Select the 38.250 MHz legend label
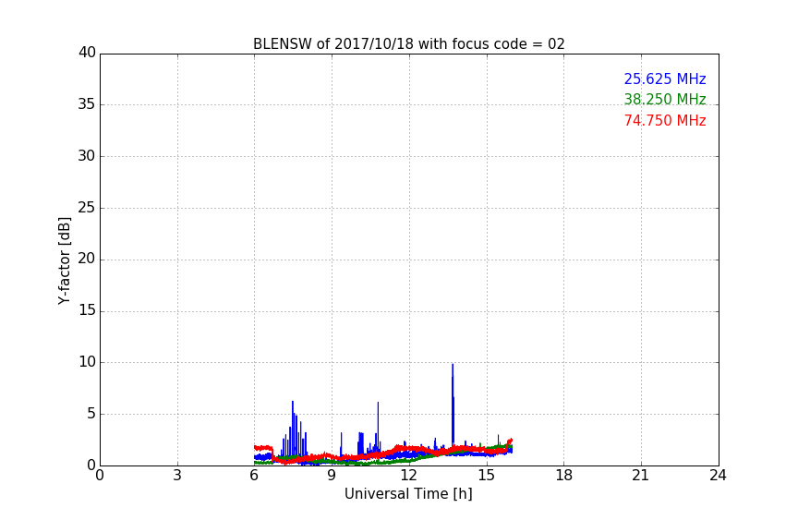 tap(665, 99)
